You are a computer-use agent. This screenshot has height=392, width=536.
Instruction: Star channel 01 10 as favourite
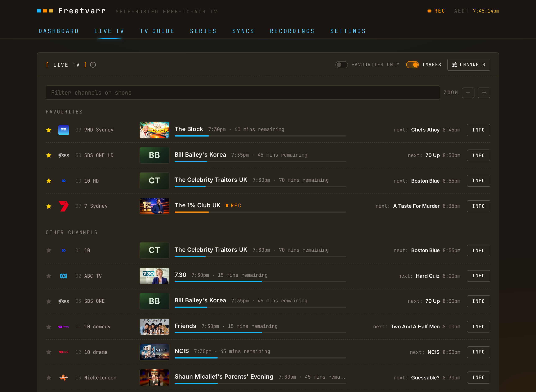point(49,250)
